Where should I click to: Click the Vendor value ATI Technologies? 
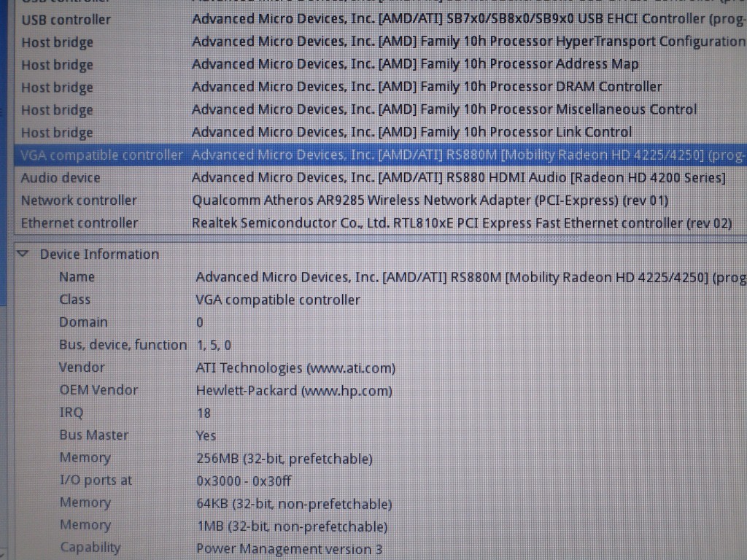[295, 368]
